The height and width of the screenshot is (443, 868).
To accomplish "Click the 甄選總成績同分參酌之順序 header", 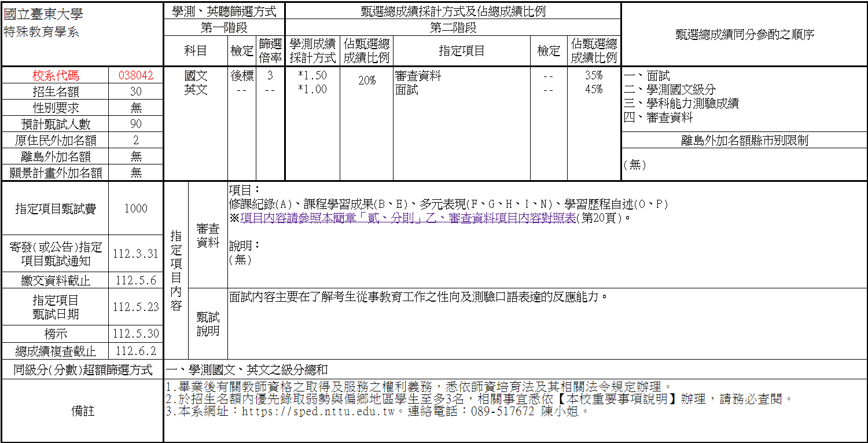I will [x=745, y=34].
